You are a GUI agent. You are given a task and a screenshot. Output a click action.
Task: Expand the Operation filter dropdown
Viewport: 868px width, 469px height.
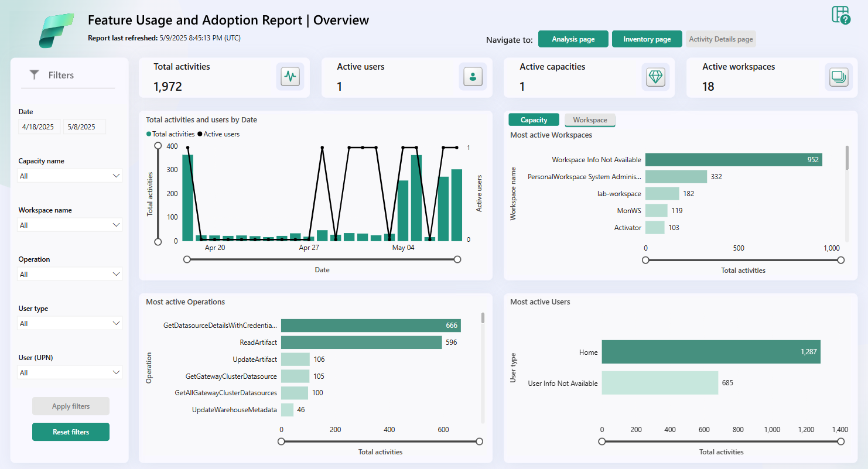69,273
